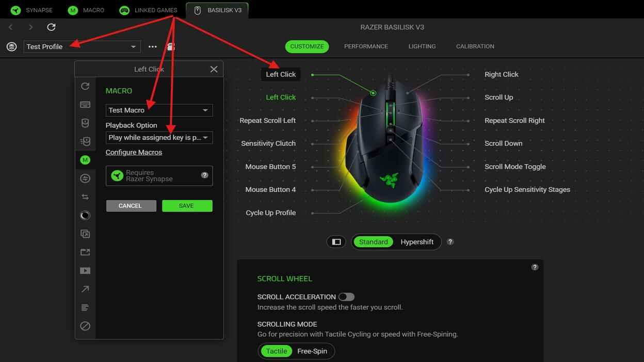The height and width of the screenshot is (362, 644).
Task: Click the refresh icon in the top navigation
Action: point(51,27)
